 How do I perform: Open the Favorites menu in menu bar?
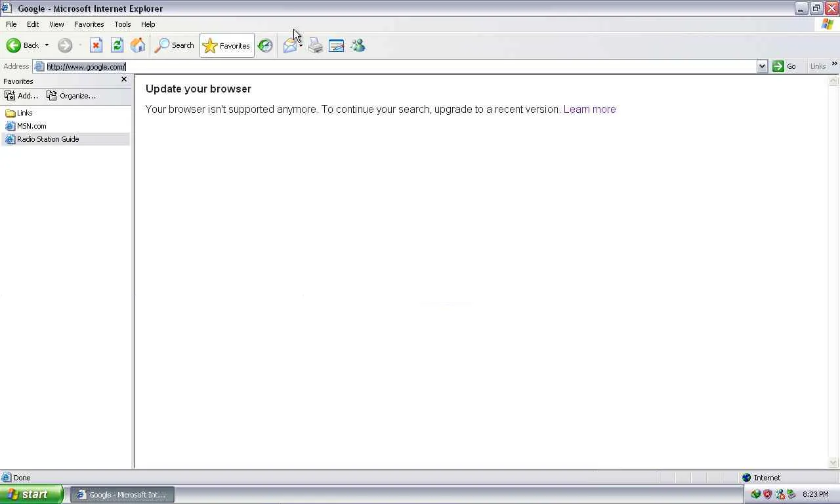tap(89, 24)
